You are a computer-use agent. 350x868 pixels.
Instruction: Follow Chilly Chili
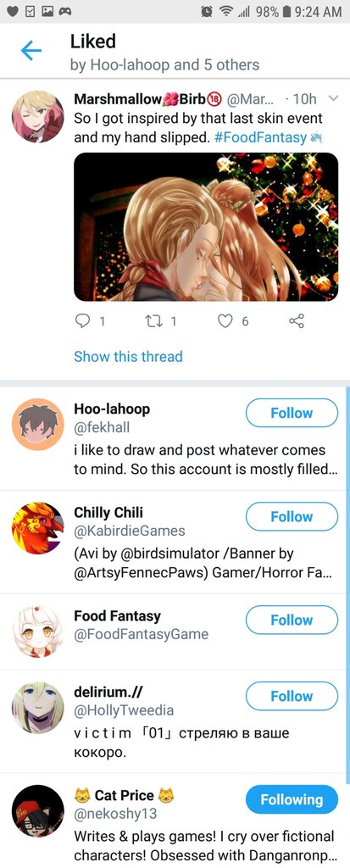pyautogui.click(x=292, y=516)
